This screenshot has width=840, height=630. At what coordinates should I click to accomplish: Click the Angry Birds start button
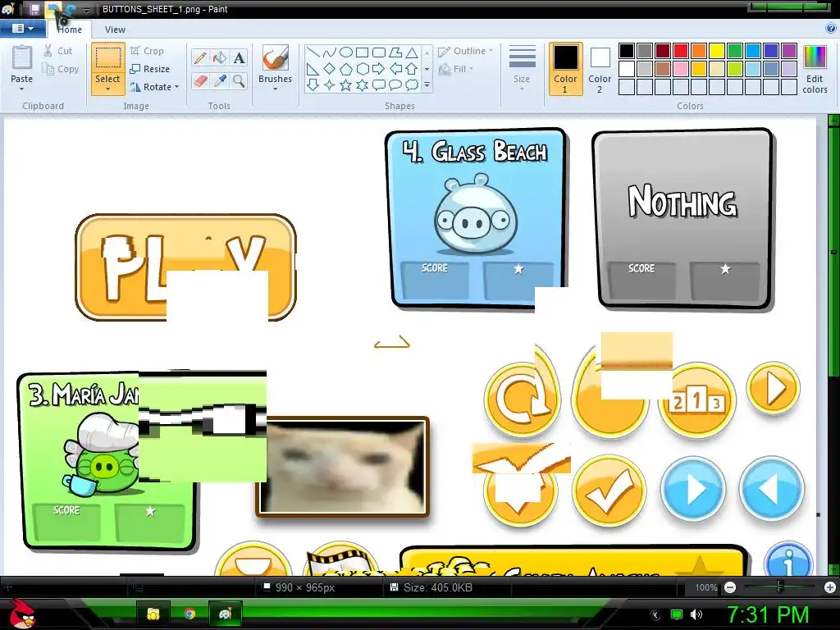pyautogui.click(x=22, y=614)
